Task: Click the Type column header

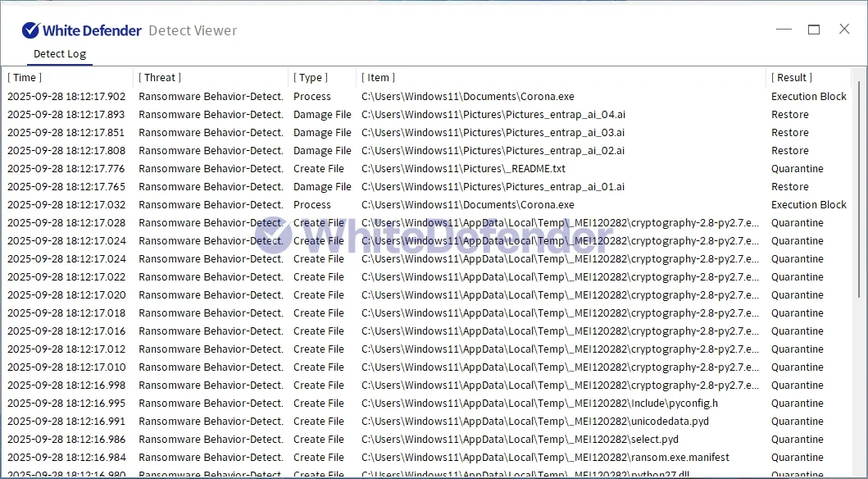Action: coord(311,78)
